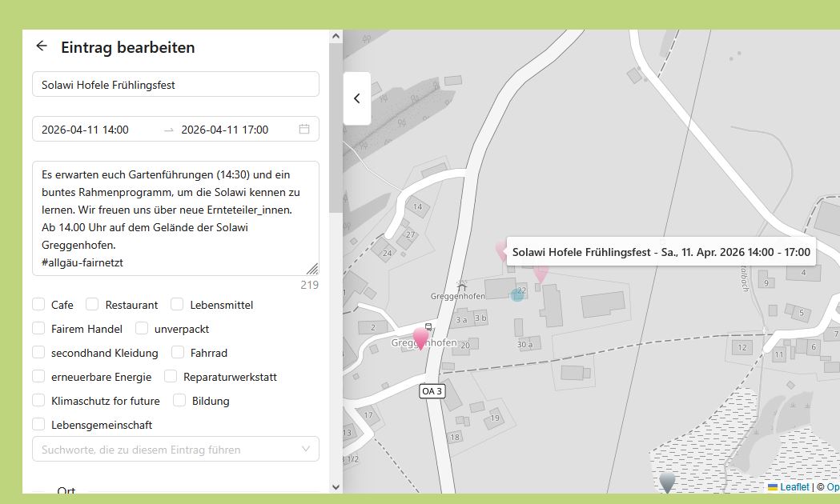Tick the Klimaschutz for future checkbox
Viewport: 840px width, 504px height.
[38, 401]
